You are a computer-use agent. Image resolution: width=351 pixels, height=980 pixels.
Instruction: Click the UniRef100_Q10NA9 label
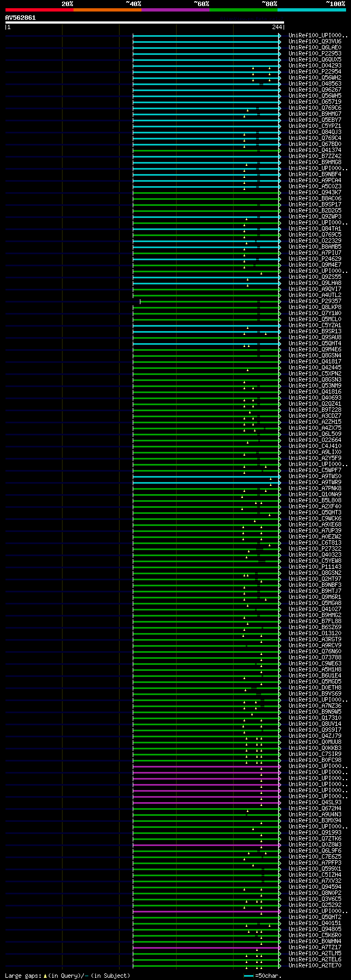pyautogui.click(x=315, y=494)
